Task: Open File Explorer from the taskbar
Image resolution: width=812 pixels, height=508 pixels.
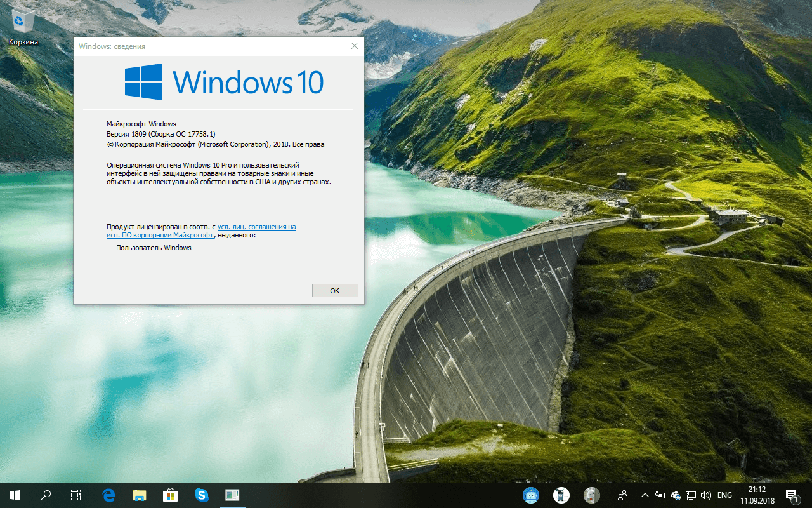Action: (139, 495)
